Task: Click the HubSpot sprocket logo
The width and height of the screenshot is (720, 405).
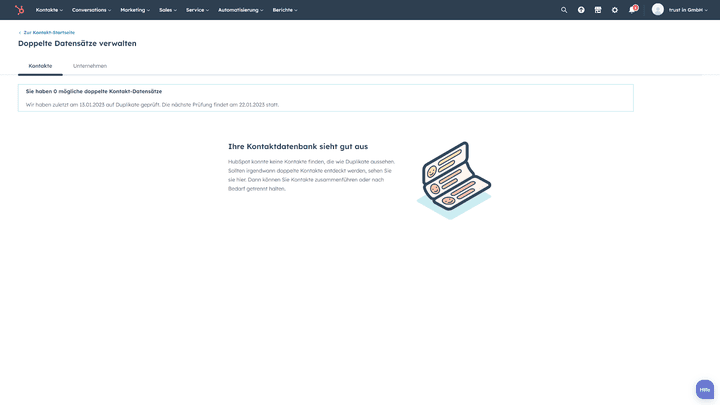Action: (x=19, y=10)
